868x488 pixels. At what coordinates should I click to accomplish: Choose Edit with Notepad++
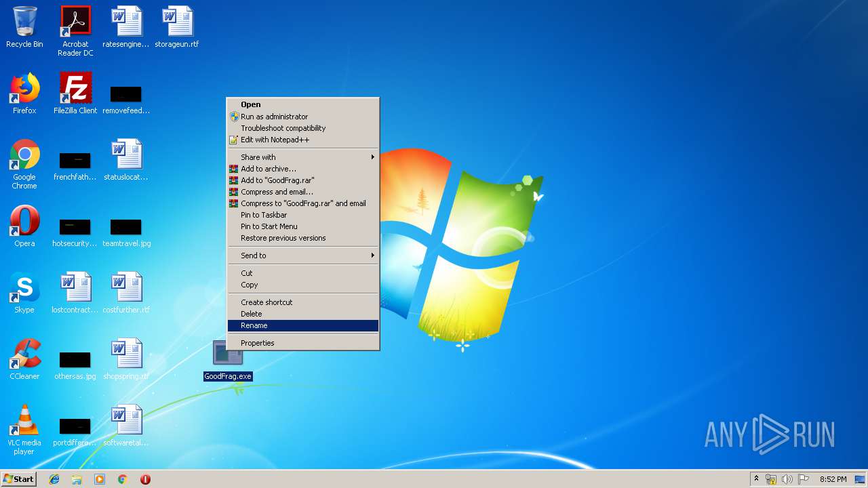(x=302, y=140)
